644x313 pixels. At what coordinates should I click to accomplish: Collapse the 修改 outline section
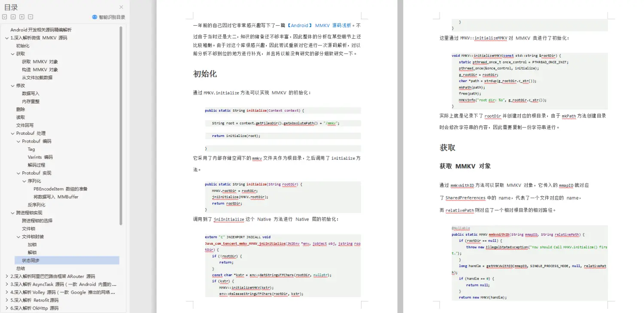[12, 85]
